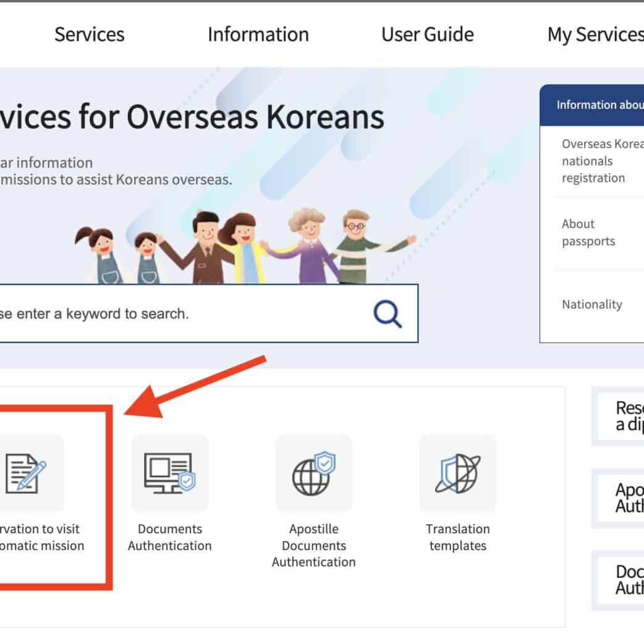Open the Translation templates icon

[457, 473]
